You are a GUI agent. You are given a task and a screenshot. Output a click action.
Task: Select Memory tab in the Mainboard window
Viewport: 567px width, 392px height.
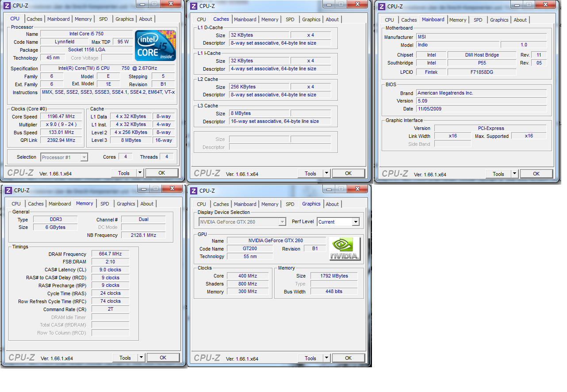[x=458, y=20]
